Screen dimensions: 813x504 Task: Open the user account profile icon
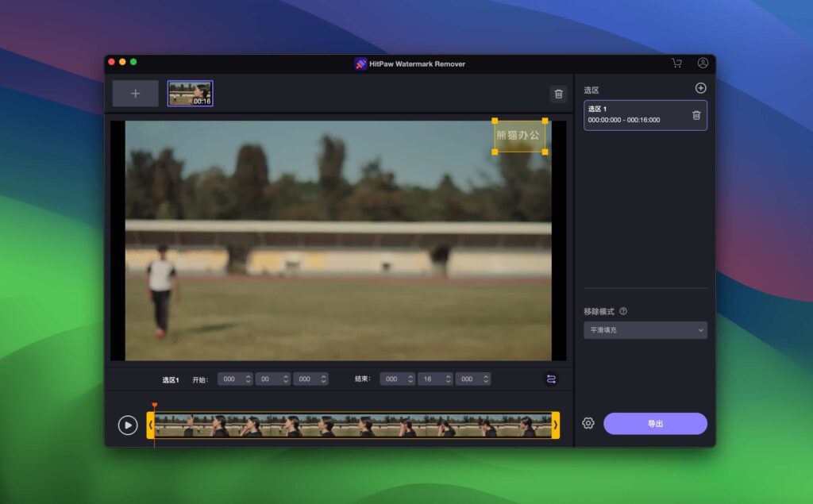tap(703, 63)
